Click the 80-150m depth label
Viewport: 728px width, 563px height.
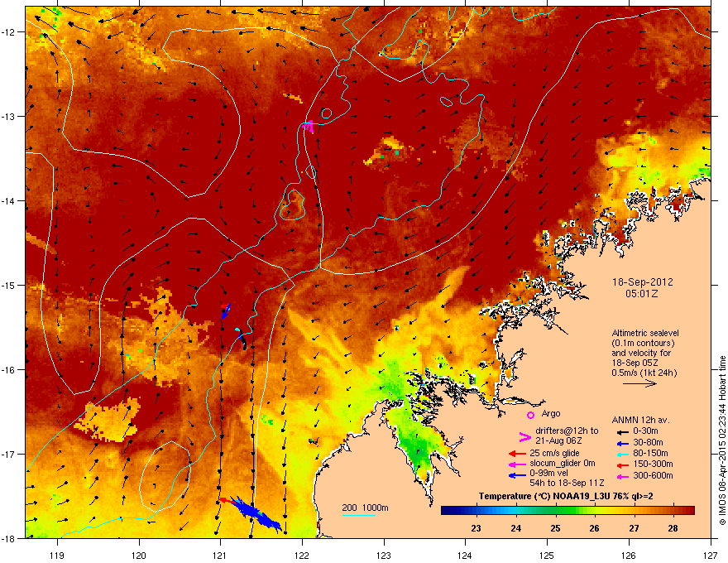click(650, 454)
